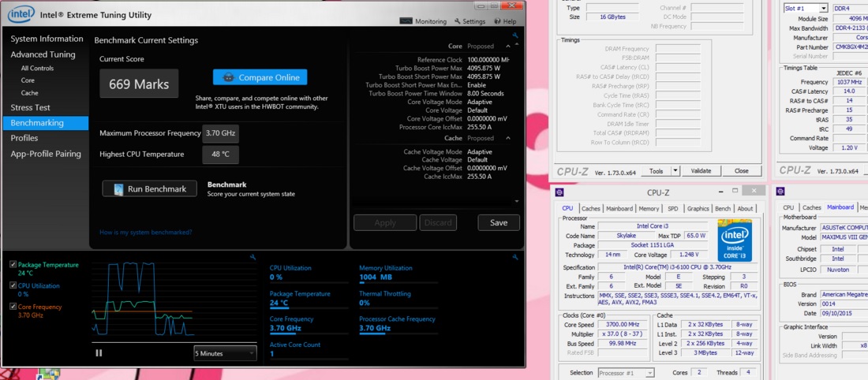Click Processor Cache Frequency 3.70 GHz value

pyautogui.click(x=375, y=328)
